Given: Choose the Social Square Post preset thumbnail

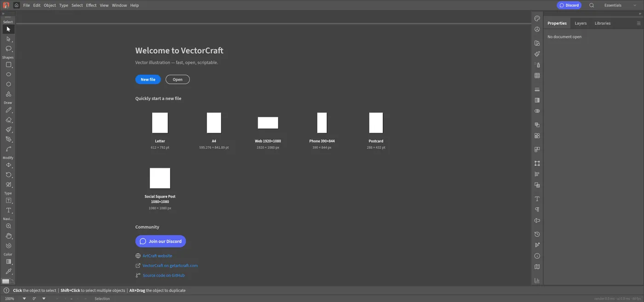Looking at the screenshot, I should point(160,178).
